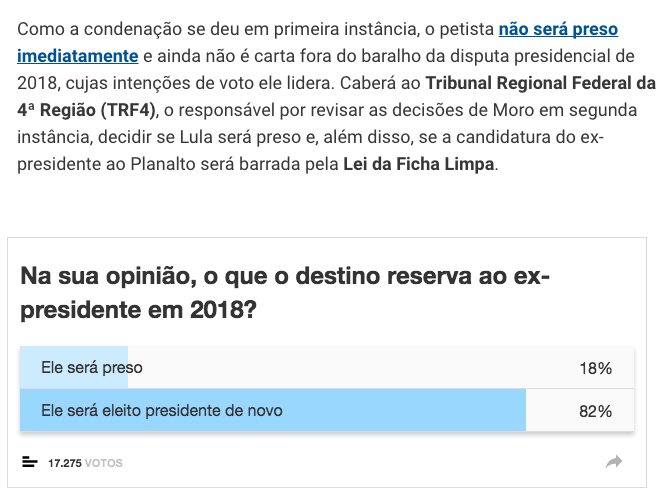Select "Ele será eleito presidente de novo"
This screenshot has width=656, height=499.
pyautogui.click(x=162, y=411)
